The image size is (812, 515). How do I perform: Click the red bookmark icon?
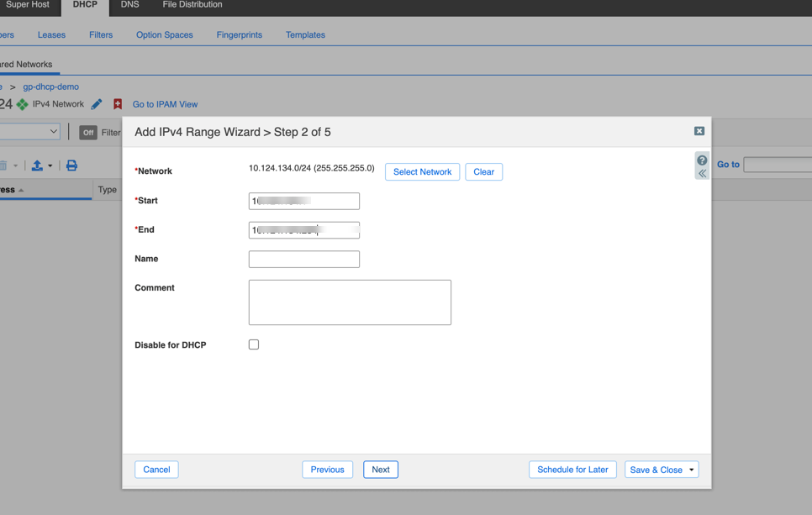(x=118, y=104)
